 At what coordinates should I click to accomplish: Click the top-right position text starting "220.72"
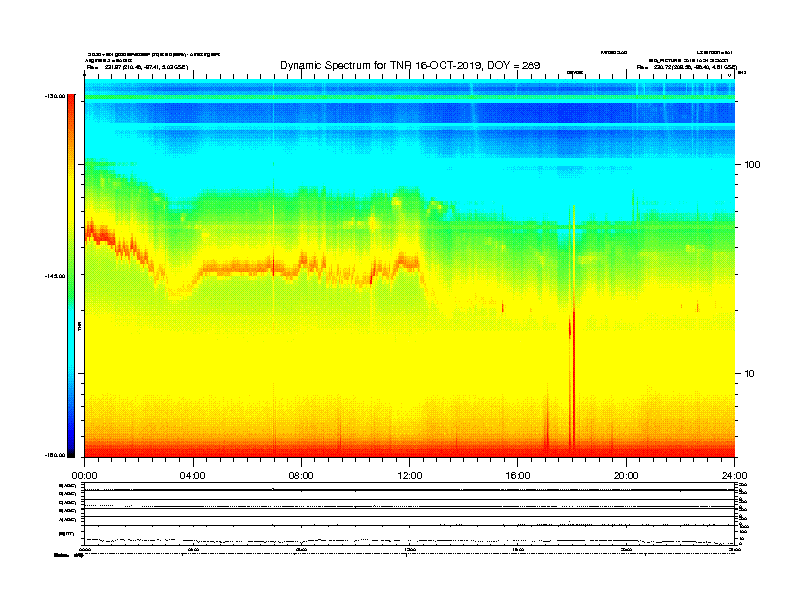click(696, 67)
